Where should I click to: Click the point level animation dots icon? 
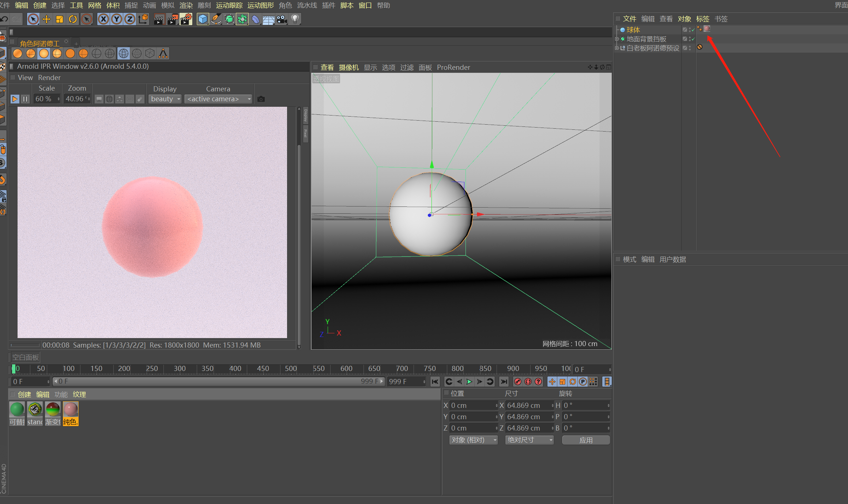(x=593, y=382)
